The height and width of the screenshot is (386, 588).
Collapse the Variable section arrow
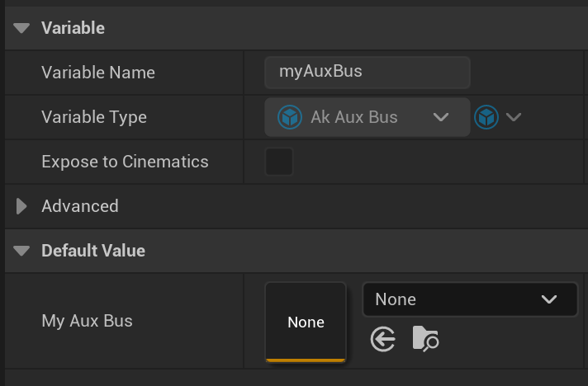coord(23,28)
